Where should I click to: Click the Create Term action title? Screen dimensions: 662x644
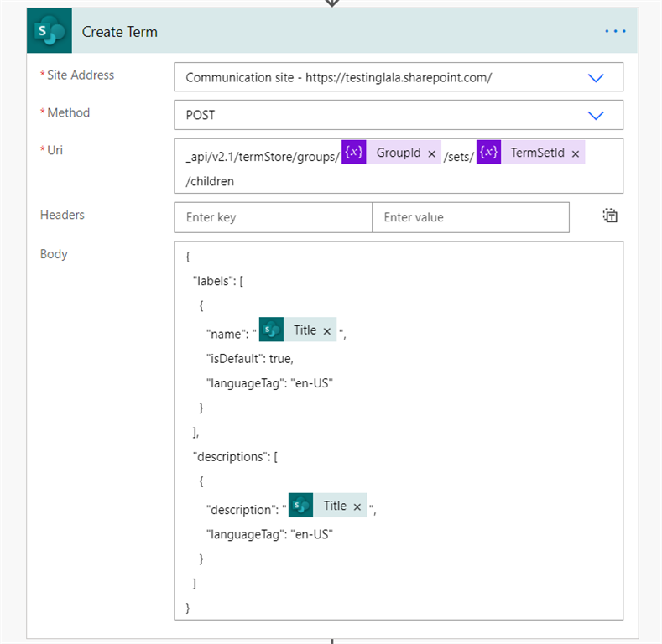pyautogui.click(x=119, y=32)
